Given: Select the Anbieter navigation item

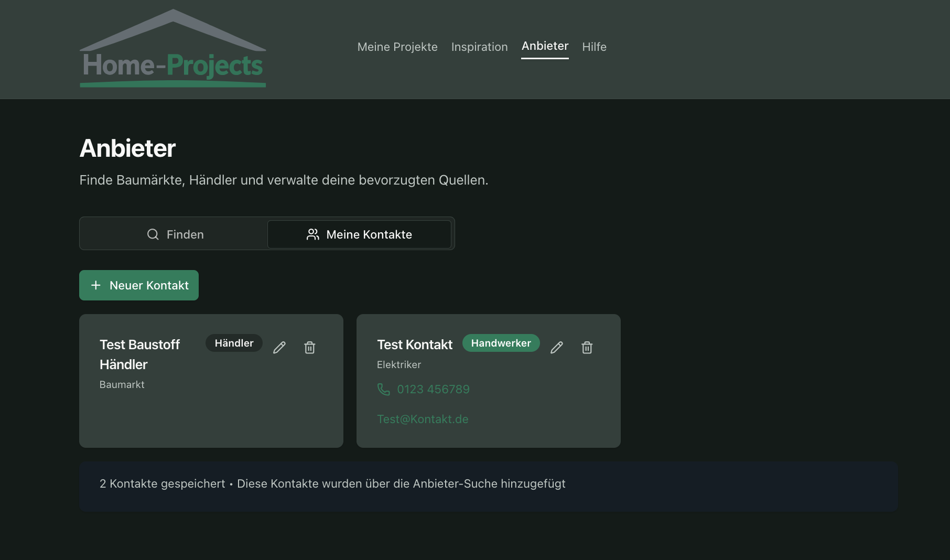Looking at the screenshot, I should click(545, 46).
